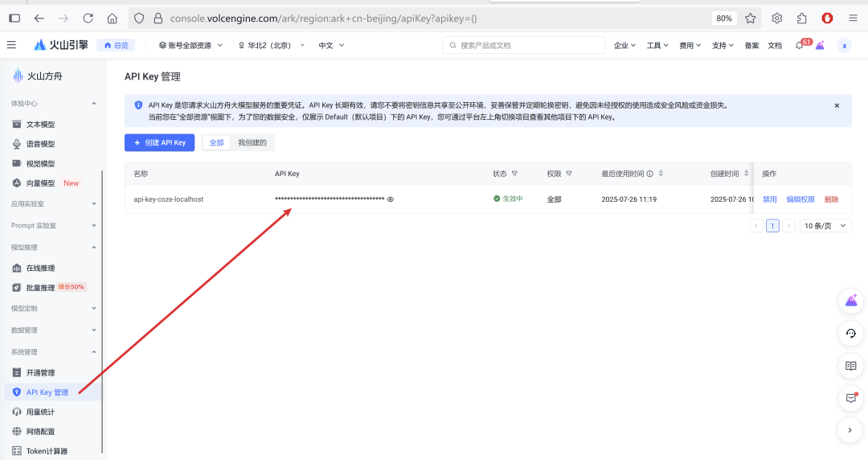
Task: Expand the Prompt 实验室 sidebar section
Action: [53, 225]
